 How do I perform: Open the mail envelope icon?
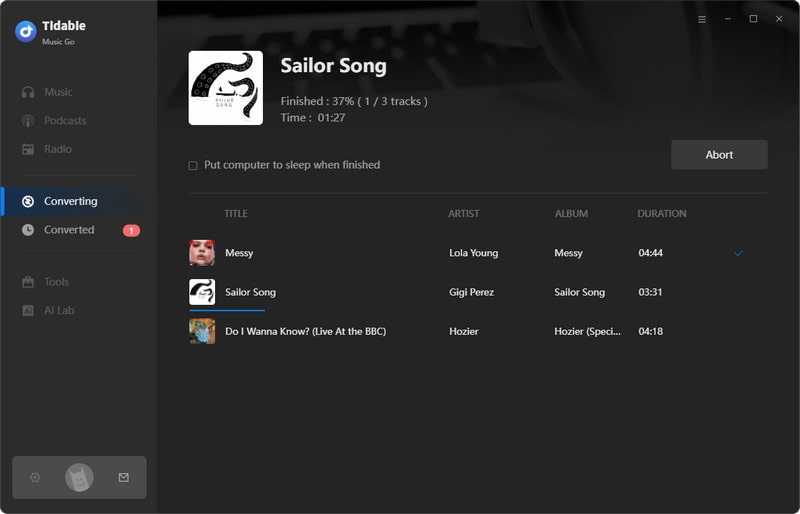123,477
